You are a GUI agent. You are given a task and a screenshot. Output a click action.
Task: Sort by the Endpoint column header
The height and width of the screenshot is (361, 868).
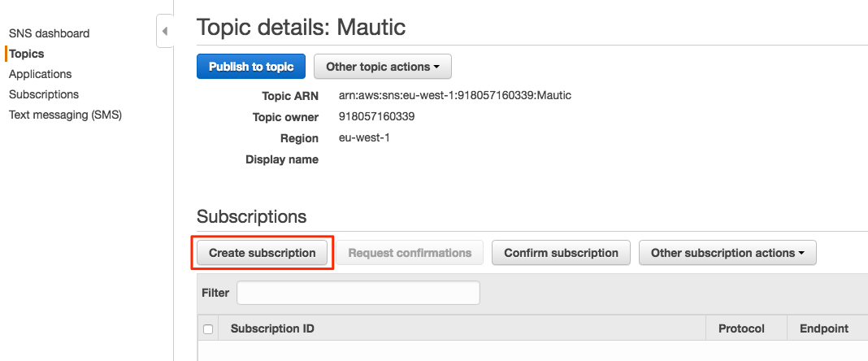[x=824, y=328]
